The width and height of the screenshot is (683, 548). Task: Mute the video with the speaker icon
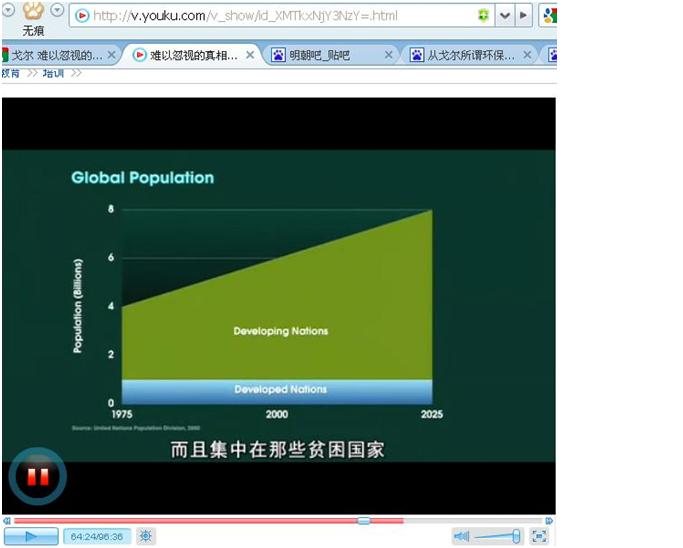(x=461, y=536)
